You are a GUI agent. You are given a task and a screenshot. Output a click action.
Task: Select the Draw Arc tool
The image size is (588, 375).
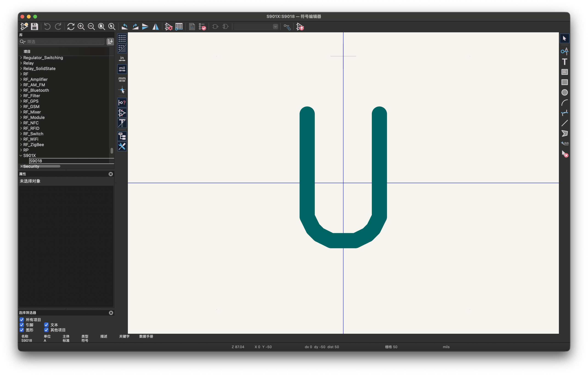coord(564,103)
